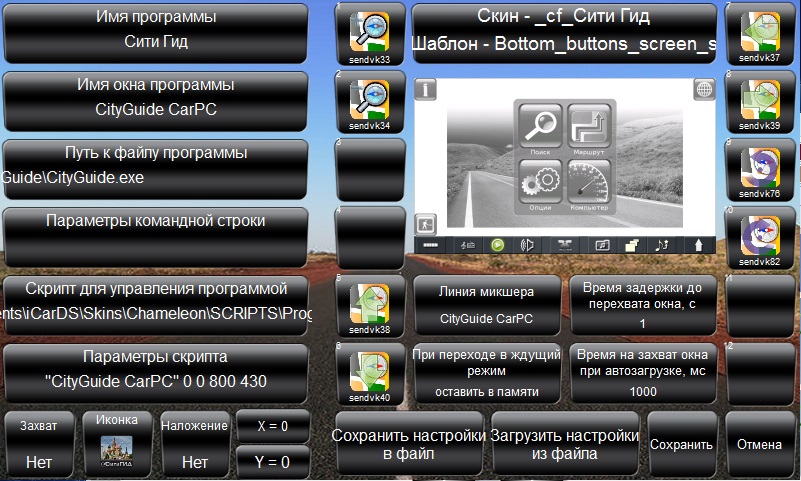Select empty button slot 3

[x=370, y=170]
